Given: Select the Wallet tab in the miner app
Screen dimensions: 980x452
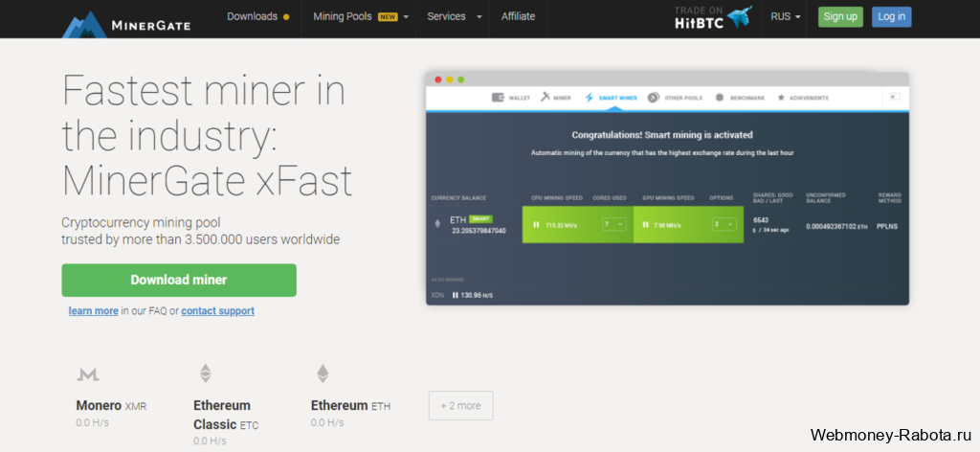Looking at the screenshot, I should 511,98.
